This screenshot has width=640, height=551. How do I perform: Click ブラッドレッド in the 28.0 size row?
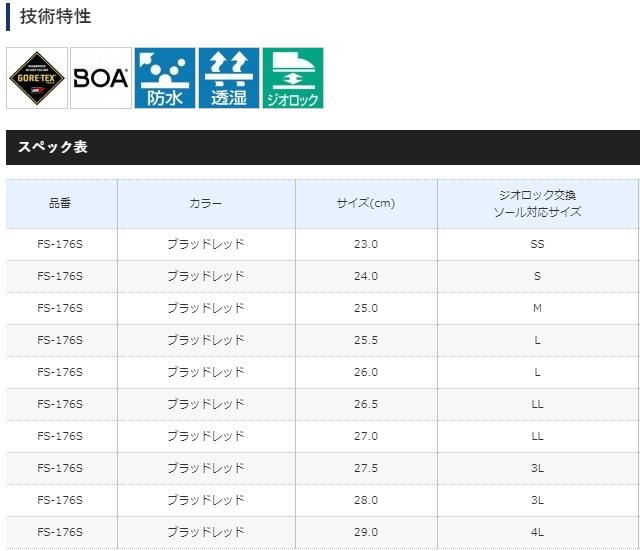(x=205, y=500)
